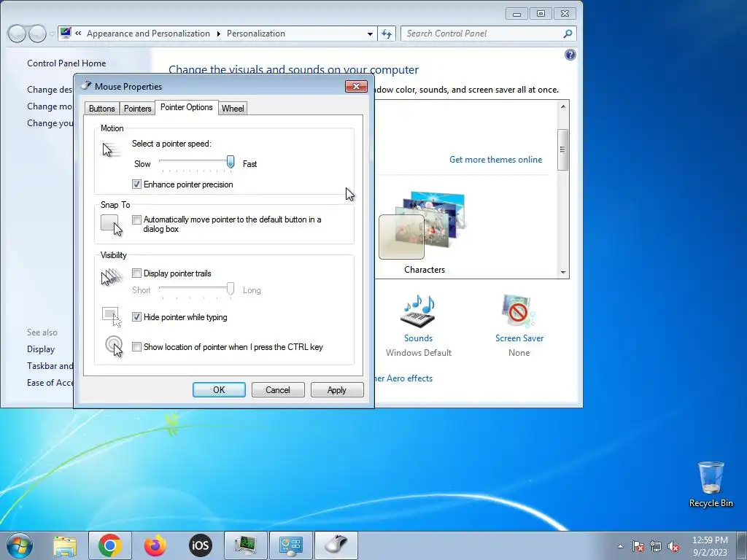Open the Screen Saver link
The width and height of the screenshot is (747, 560).
tap(519, 338)
